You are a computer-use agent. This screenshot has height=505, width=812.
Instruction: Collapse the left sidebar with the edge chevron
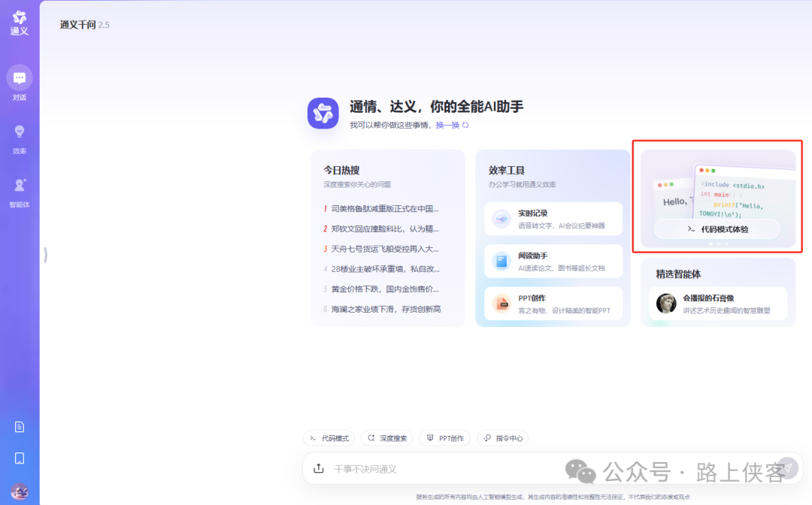click(x=44, y=256)
